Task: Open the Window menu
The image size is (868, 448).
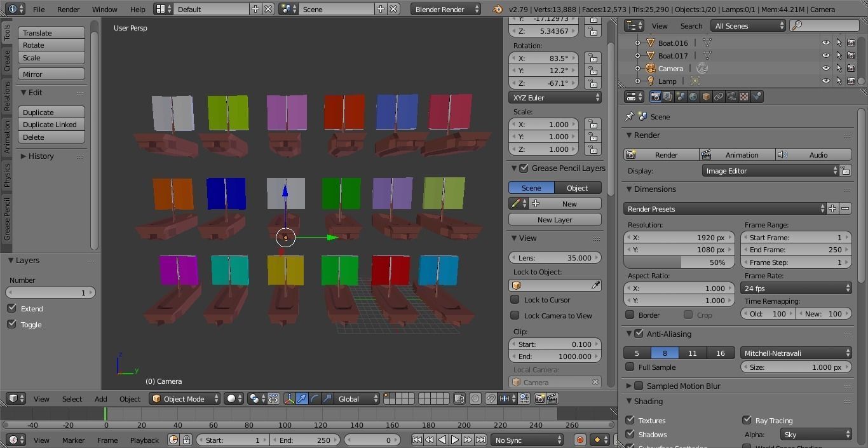Action: 104,9
